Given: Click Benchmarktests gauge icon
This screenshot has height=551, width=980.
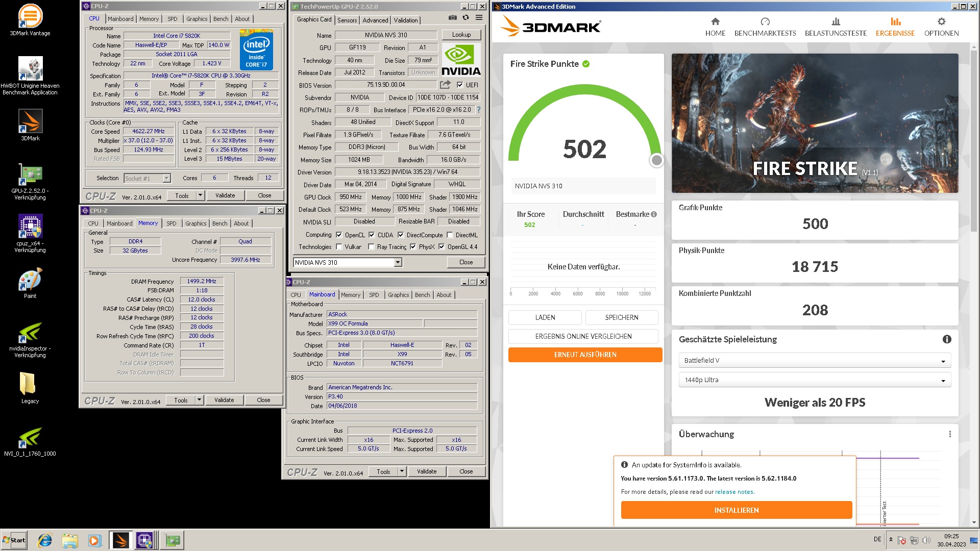Looking at the screenshot, I should (x=765, y=21).
